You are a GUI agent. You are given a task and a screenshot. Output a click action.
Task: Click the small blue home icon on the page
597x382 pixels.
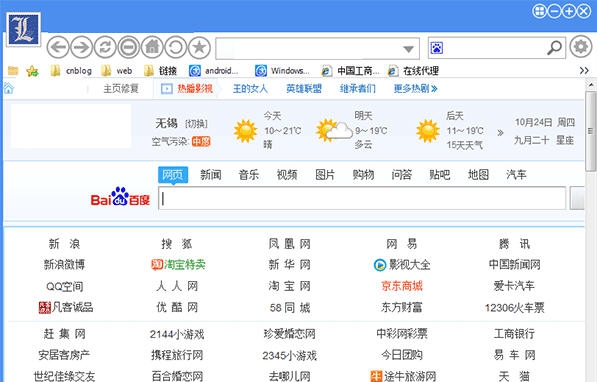(8, 88)
